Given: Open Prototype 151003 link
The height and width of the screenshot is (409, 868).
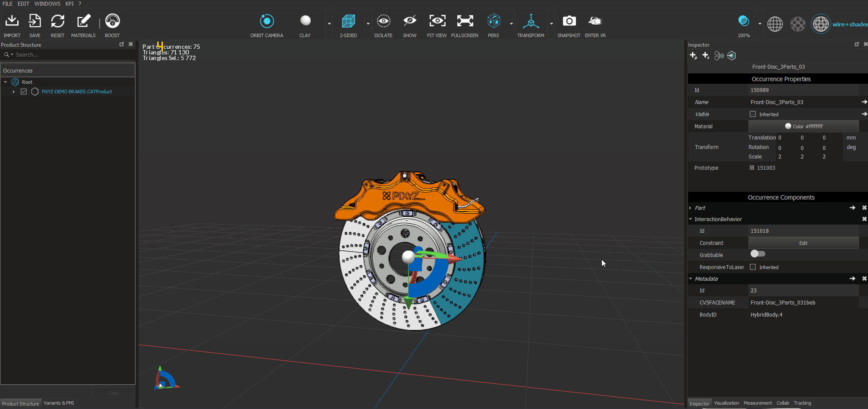Looking at the screenshot, I should [762, 168].
